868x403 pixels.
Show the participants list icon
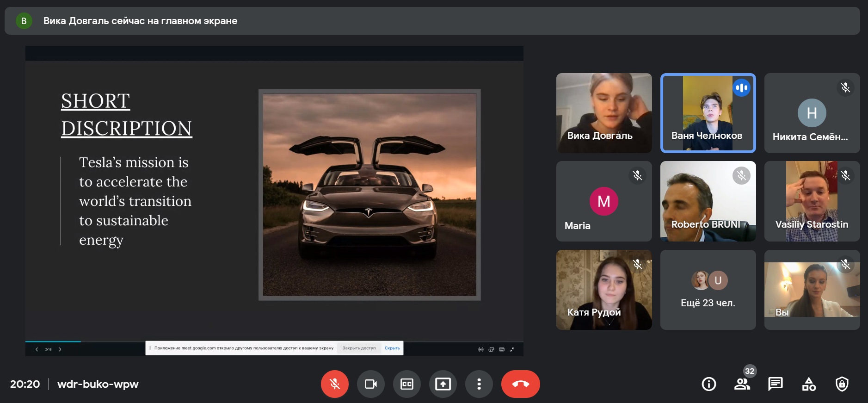point(742,384)
